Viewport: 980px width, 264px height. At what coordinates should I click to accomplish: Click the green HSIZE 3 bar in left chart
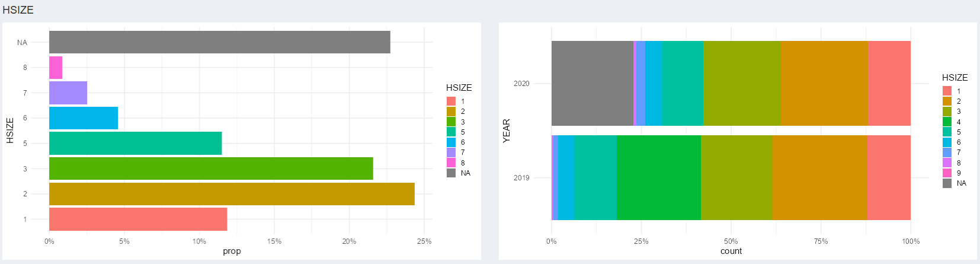[211, 168]
